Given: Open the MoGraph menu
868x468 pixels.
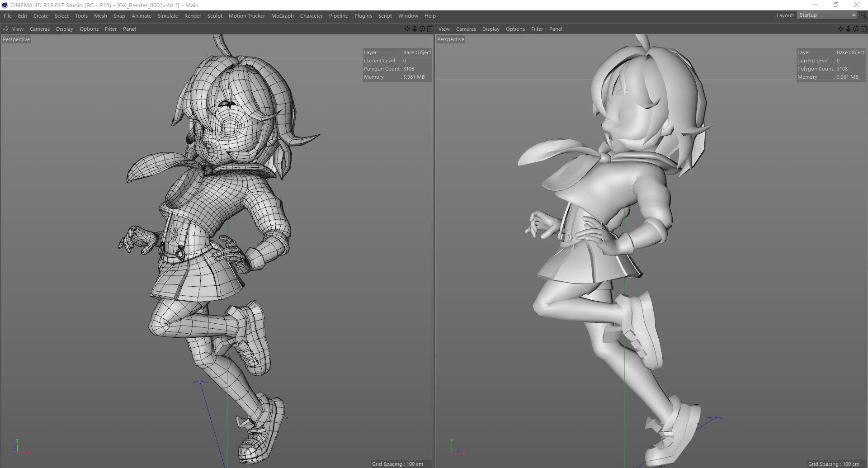Looking at the screenshot, I should click(x=282, y=16).
